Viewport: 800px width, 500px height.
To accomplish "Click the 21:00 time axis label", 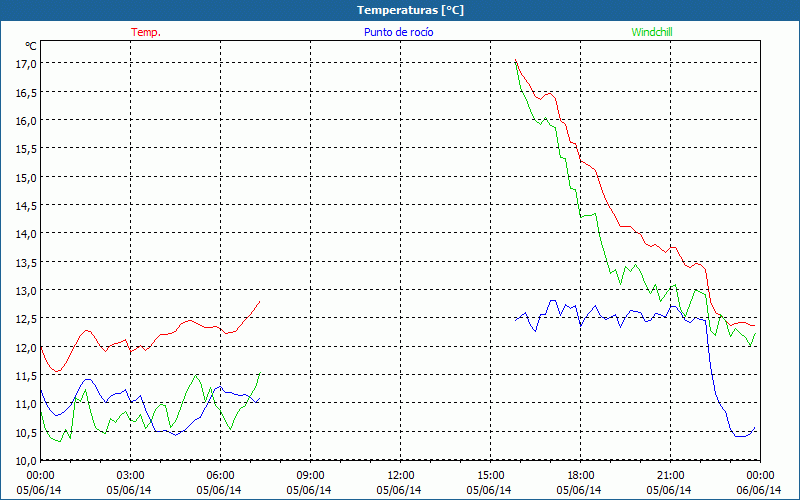I will coord(670,475).
